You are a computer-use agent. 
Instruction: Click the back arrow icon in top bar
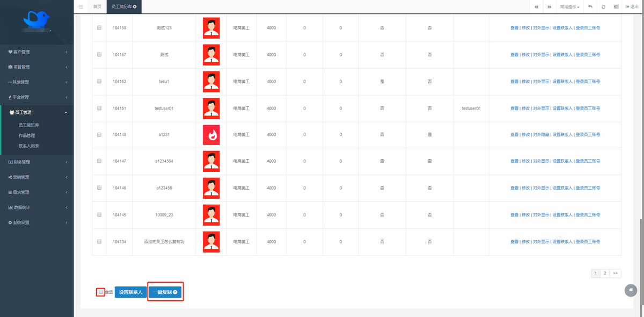590,6
